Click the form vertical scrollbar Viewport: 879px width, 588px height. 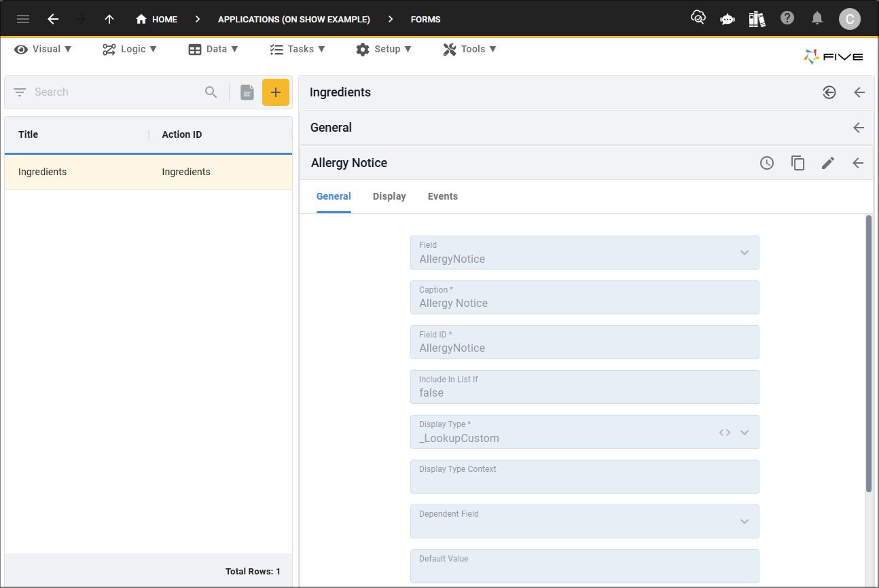point(869,353)
